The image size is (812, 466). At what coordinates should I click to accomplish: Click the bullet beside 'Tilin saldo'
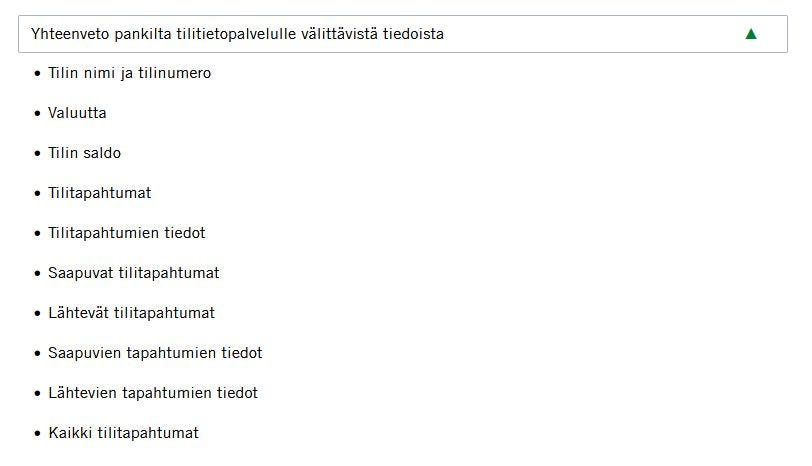tap(38, 154)
